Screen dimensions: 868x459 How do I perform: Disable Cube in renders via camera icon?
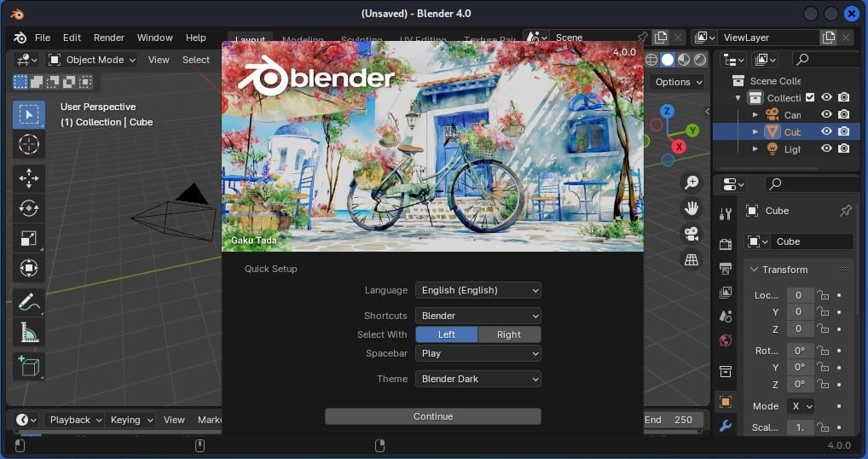[x=843, y=131]
